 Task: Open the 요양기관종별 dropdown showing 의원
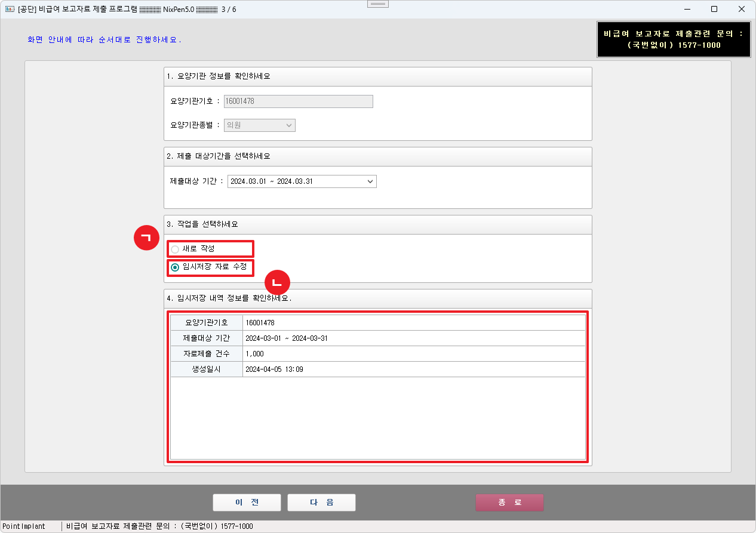tap(260, 125)
